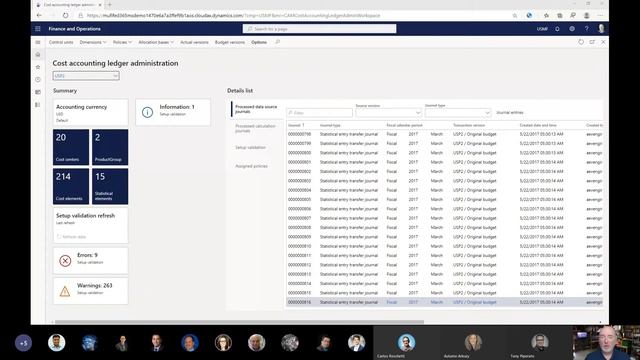The height and width of the screenshot is (360, 640).
Task: Click the horizontal scrollbar at bottom
Action: (239, 322)
